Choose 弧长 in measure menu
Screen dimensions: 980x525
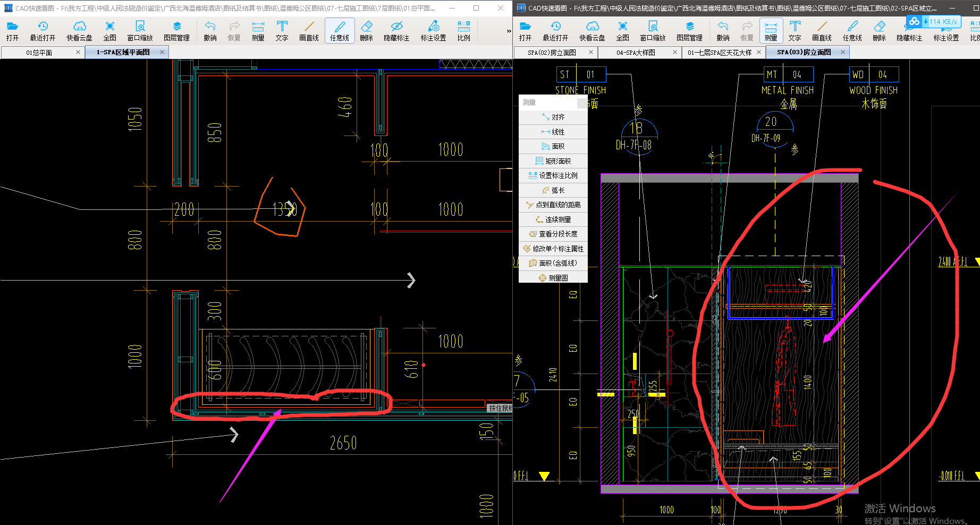[x=553, y=190]
